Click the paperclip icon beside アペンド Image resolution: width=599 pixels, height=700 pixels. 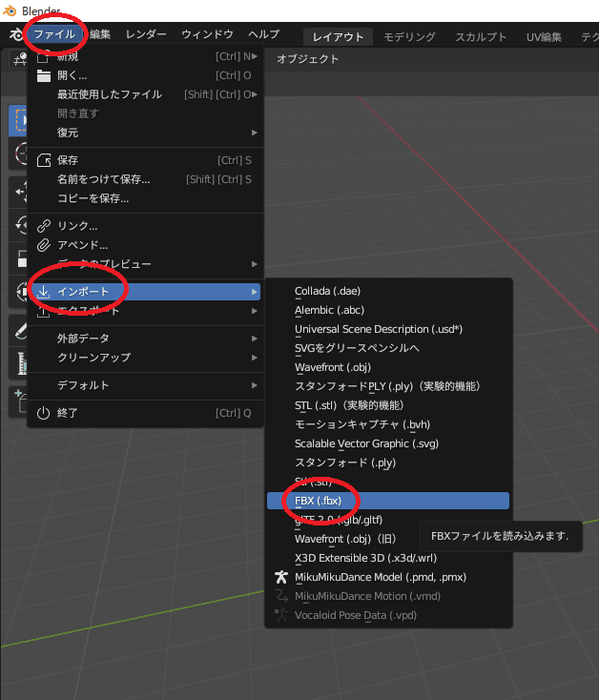[43, 245]
